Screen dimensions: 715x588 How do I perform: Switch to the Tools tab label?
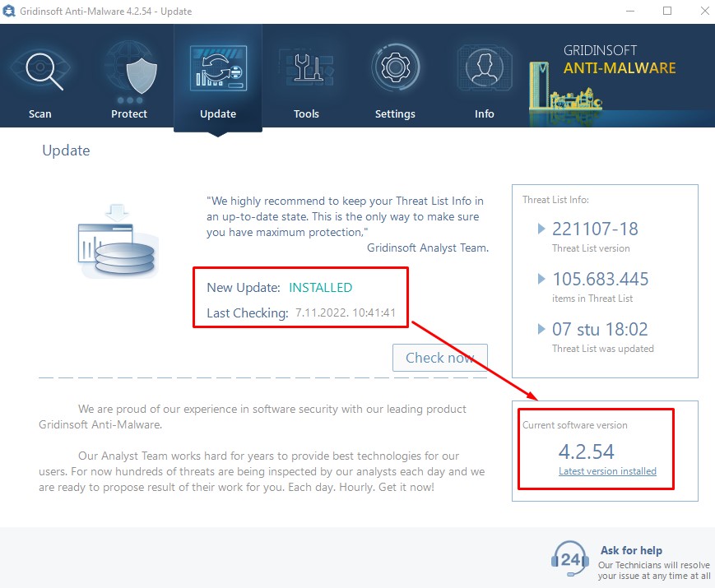click(x=306, y=114)
